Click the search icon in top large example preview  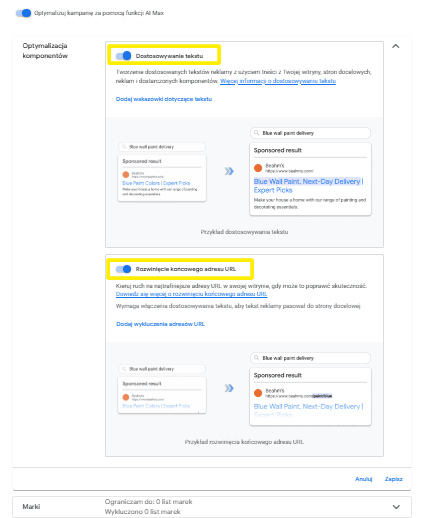[x=256, y=133]
